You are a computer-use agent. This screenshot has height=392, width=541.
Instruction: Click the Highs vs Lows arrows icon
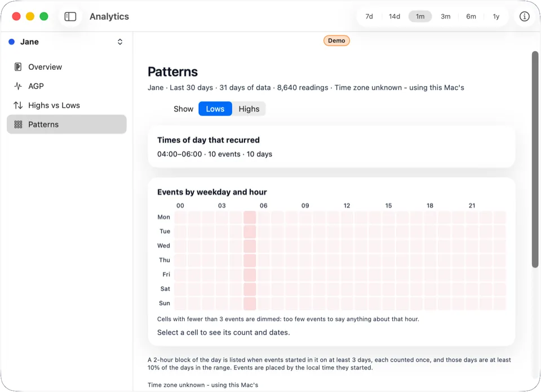(x=18, y=105)
